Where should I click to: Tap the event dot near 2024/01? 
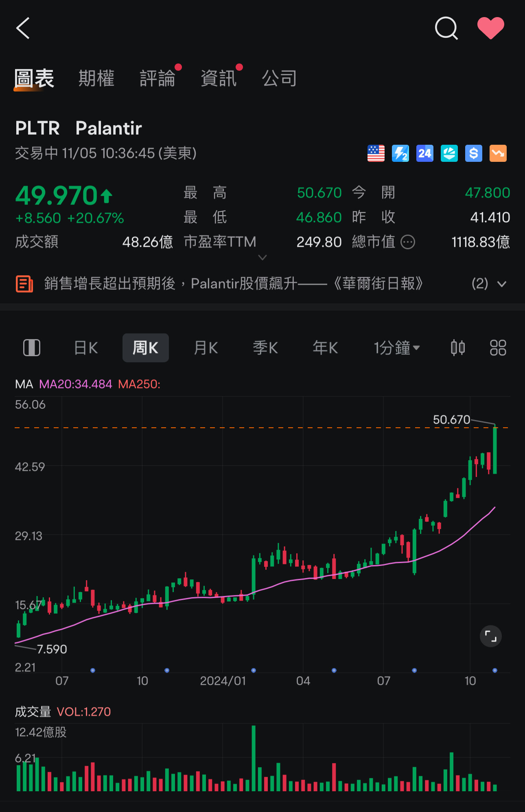tap(254, 670)
